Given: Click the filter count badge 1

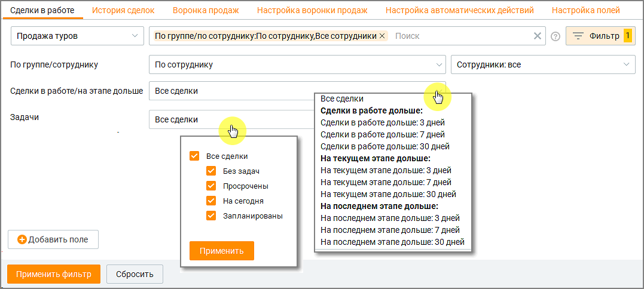Looking at the screenshot, I should click(628, 36).
